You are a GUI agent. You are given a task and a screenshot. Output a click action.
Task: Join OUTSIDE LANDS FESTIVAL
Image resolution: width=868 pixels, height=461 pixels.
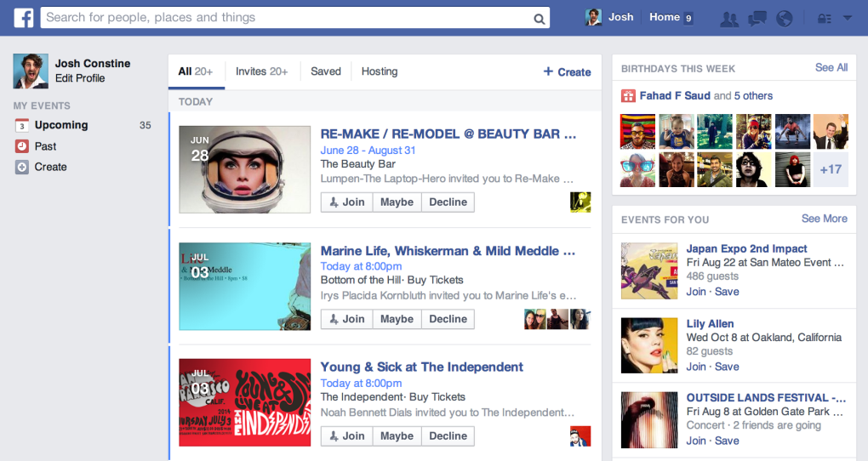coord(696,441)
